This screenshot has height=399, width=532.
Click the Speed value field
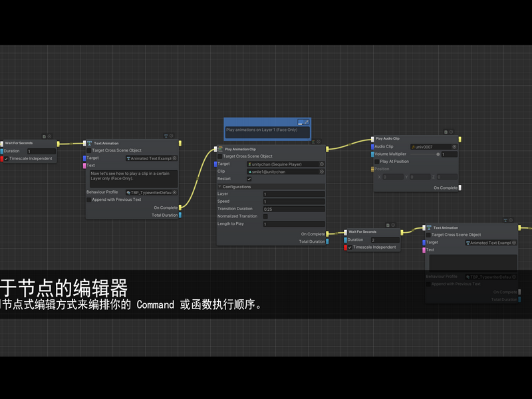(x=294, y=201)
